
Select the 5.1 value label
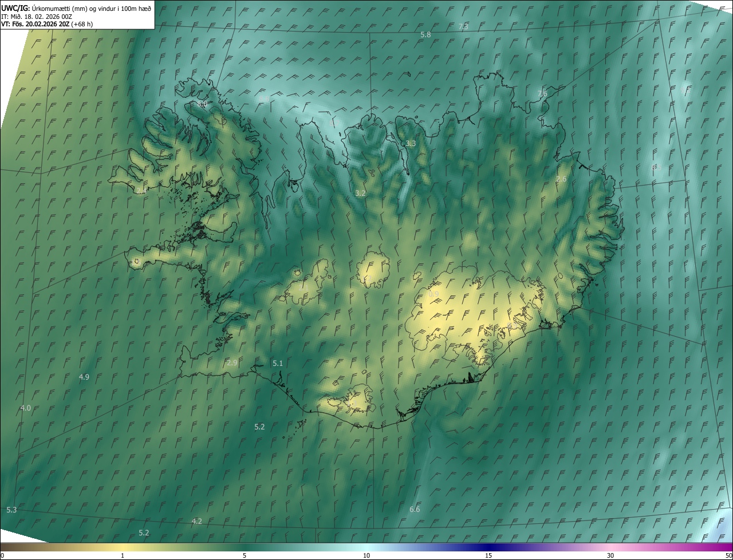(x=278, y=363)
